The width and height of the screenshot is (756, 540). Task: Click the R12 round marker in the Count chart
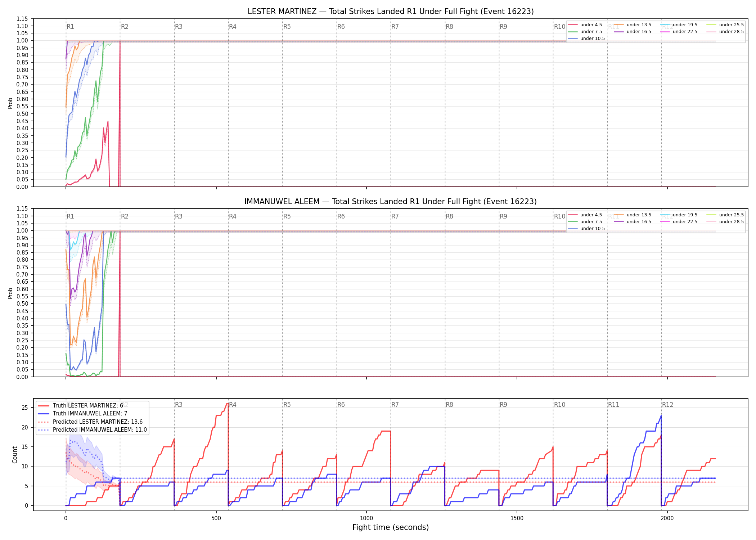pos(668,405)
